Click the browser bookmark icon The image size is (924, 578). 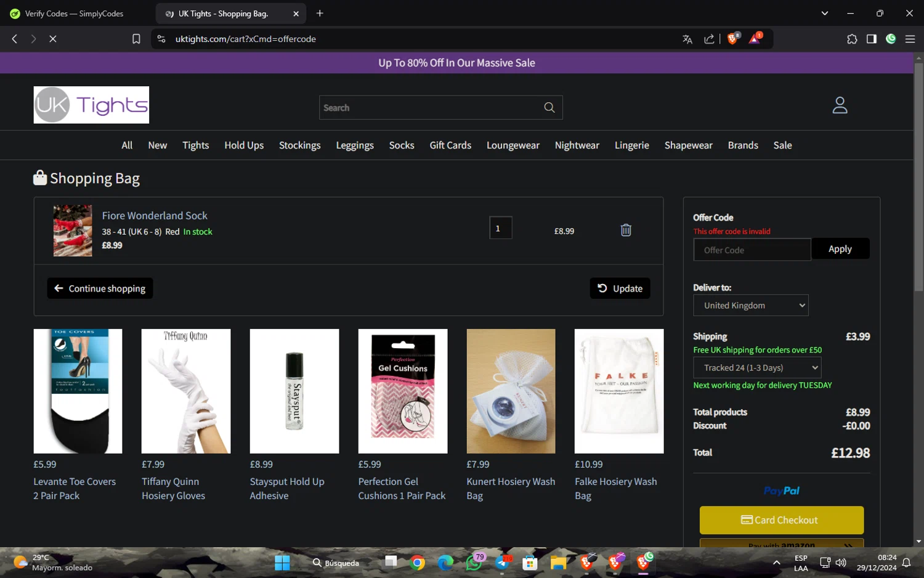(136, 39)
